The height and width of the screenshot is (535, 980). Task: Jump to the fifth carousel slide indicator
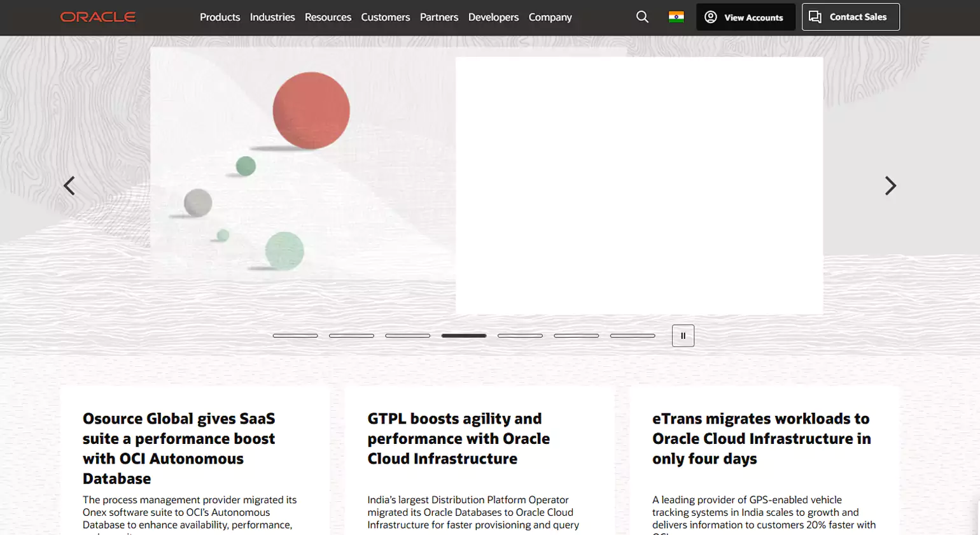tap(520, 336)
